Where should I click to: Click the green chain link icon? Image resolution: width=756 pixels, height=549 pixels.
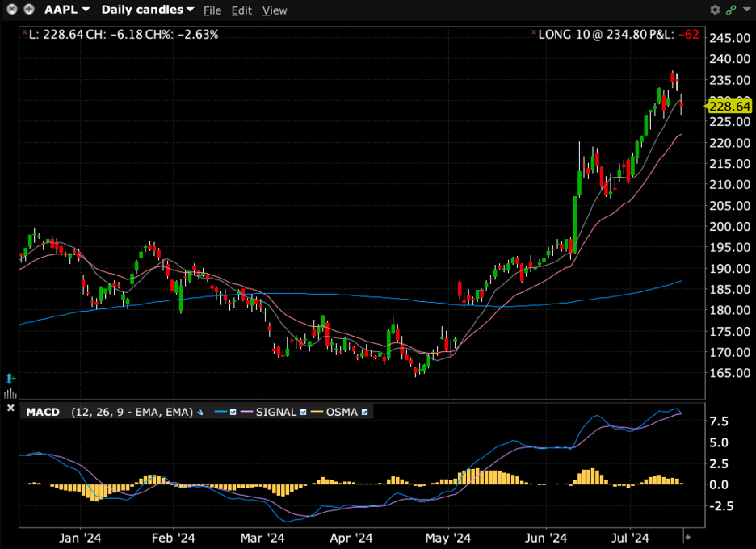coord(731,10)
